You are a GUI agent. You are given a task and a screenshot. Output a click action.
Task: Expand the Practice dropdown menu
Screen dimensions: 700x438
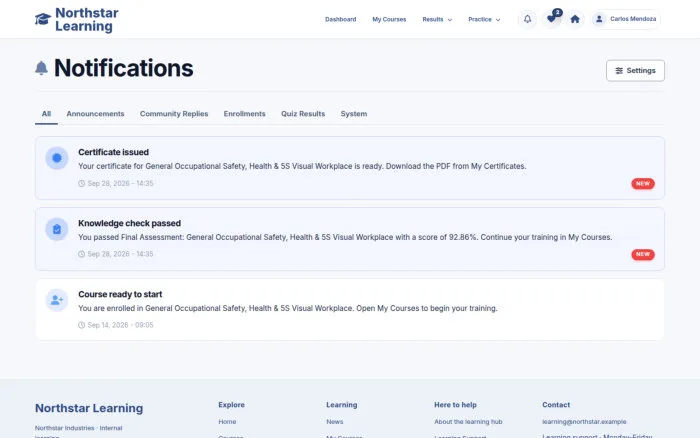pos(484,19)
